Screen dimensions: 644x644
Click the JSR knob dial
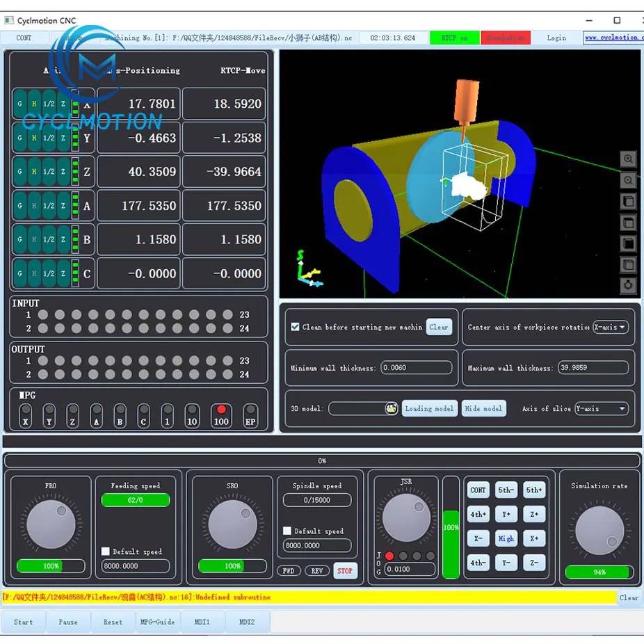click(x=406, y=517)
